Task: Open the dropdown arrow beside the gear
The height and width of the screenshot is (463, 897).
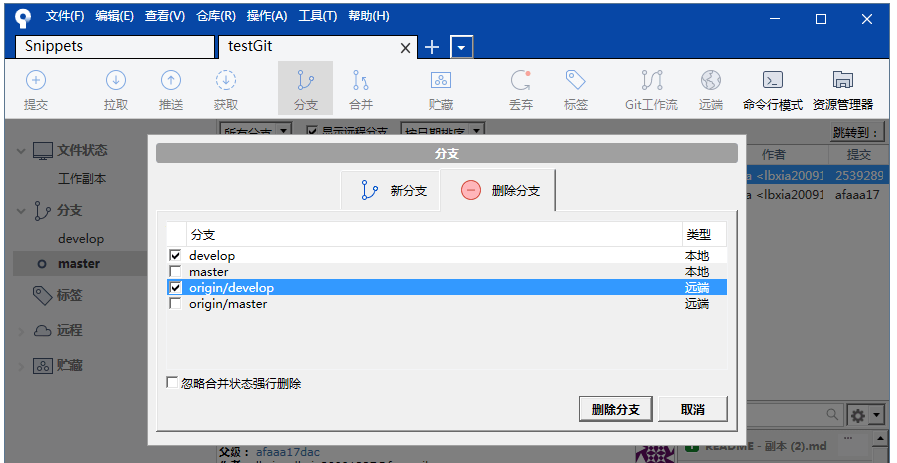Action: tap(877, 415)
